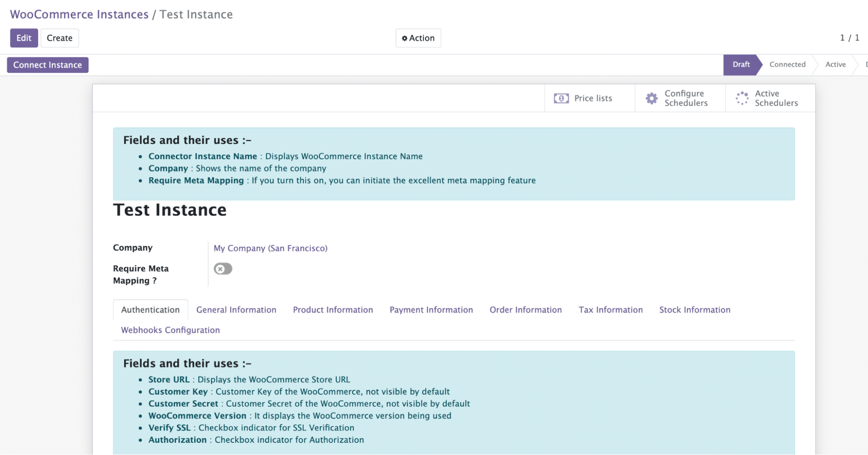Image resolution: width=868 pixels, height=455 pixels.
Task: Open the Action dropdown menu
Action: [418, 38]
